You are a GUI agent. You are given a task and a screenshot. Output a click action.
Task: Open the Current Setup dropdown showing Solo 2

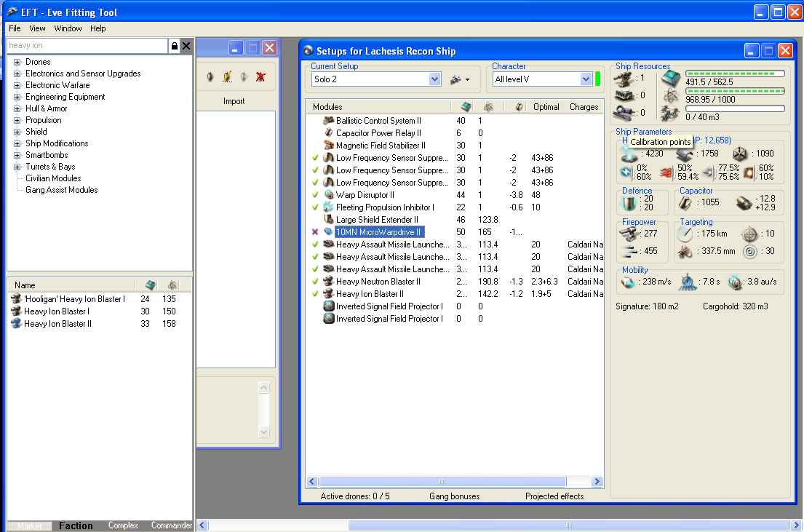434,79
